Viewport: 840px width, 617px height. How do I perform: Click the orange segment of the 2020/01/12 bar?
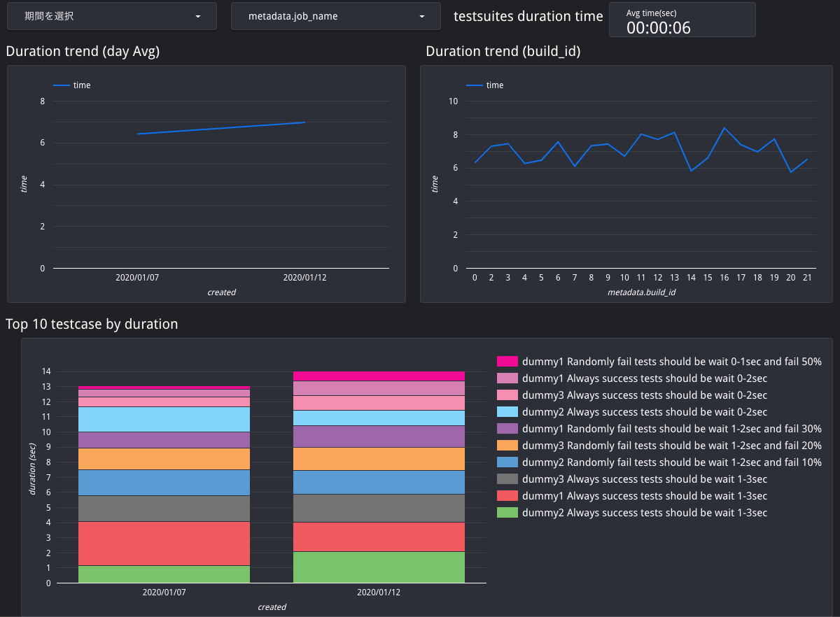click(x=379, y=459)
